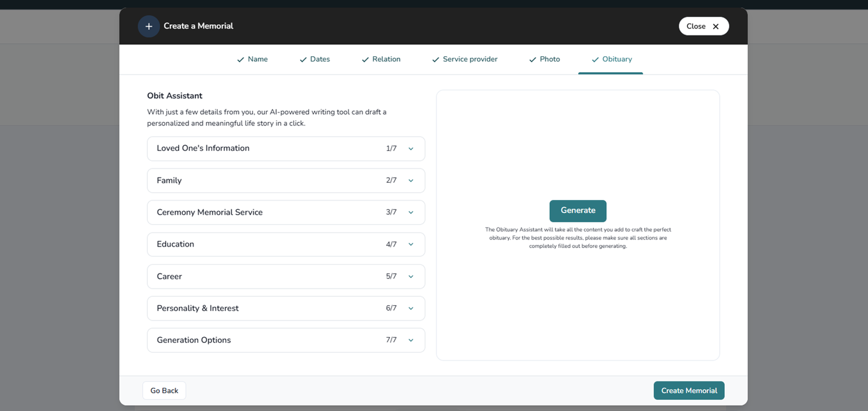The height and width of the screenshot is (411, 868).
Task: Click the chevron icon on Career row
Action: [x=411, y=277]
